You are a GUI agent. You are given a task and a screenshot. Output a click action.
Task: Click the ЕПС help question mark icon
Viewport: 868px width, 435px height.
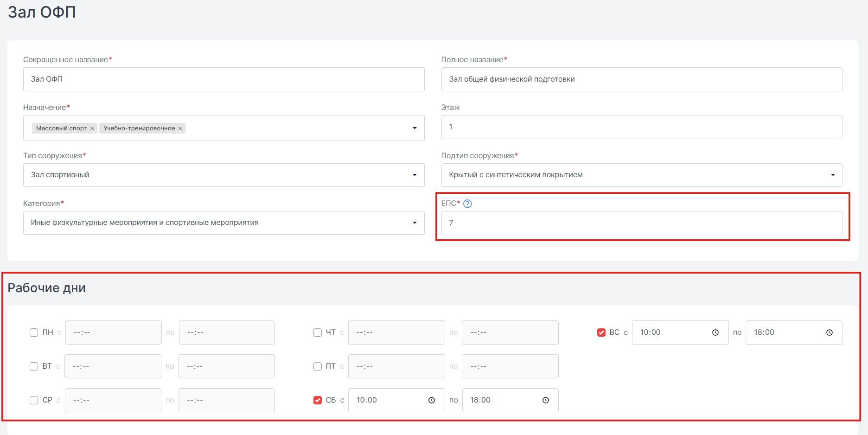tap(467, 204)
